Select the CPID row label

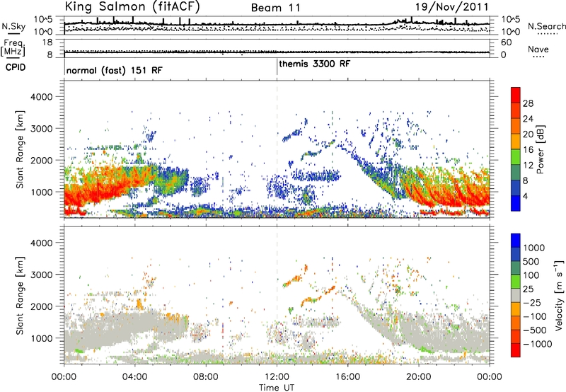pyautogui.click(x=16, y=67)
